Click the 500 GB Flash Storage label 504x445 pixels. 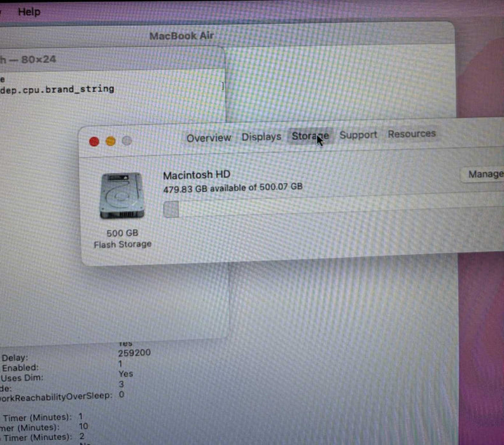coord(122,239)
